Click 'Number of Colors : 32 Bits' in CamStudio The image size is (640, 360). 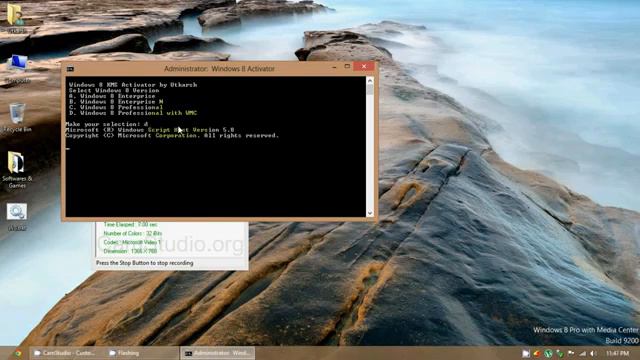[x=133, y=234]
